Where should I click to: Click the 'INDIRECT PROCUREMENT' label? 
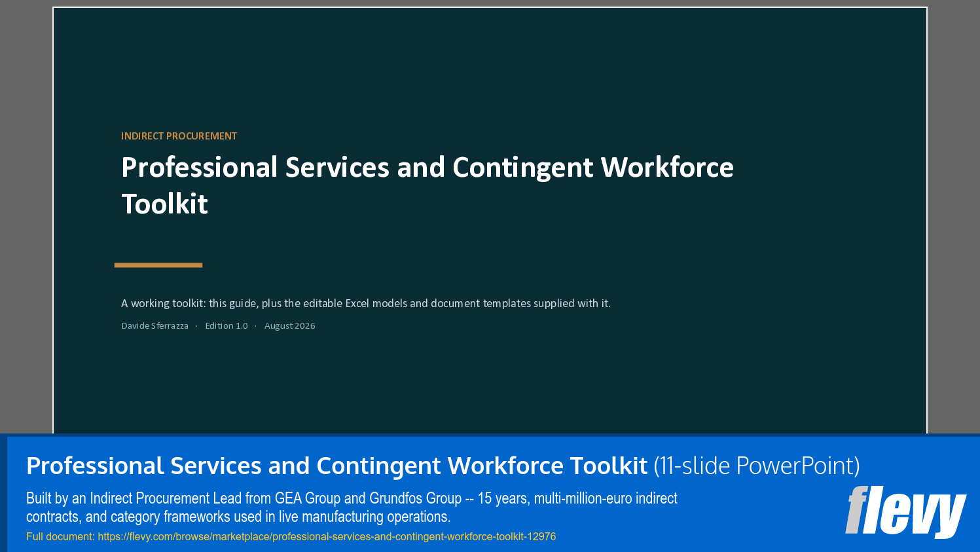click(179, 136)
